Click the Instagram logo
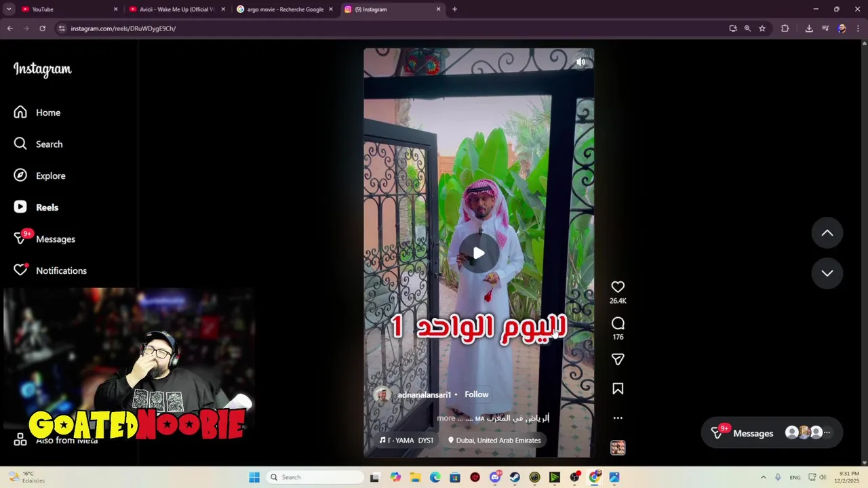 coord(42,69)
